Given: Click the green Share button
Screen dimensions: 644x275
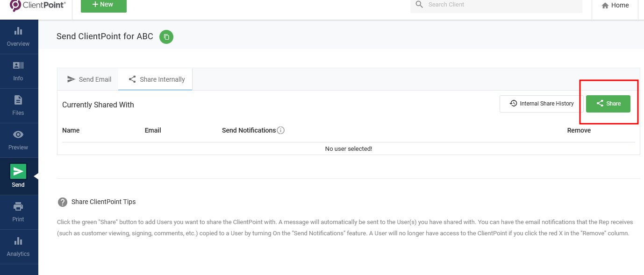Looking at the screenshot, I should [x=608, y=104].
